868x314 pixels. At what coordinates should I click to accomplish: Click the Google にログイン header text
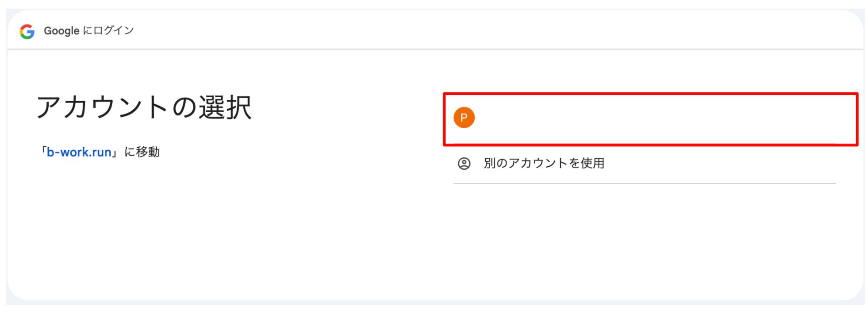[x=89, y=31]
